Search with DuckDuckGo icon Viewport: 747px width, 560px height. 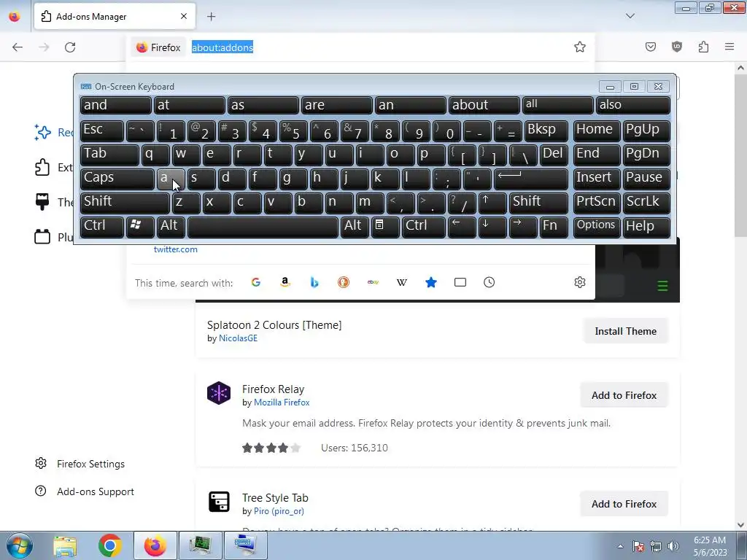pyautogui.click(x=344, y=282)
